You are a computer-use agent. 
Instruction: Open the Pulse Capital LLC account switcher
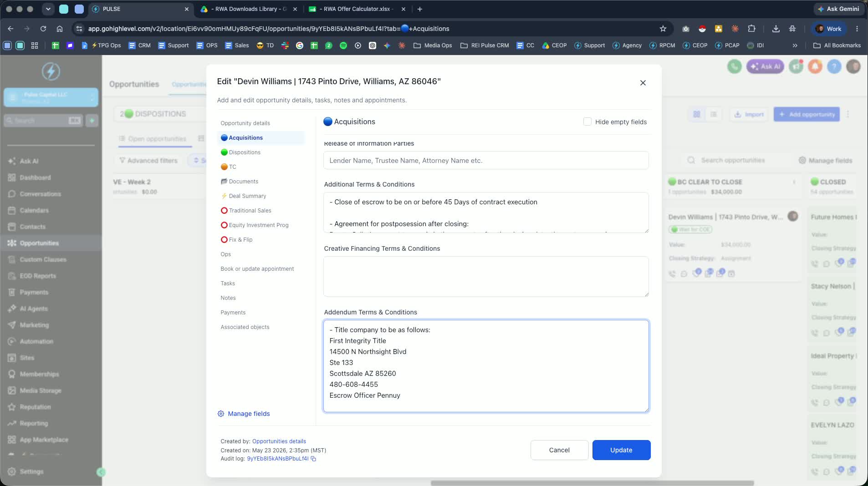[x=51, y=97]
